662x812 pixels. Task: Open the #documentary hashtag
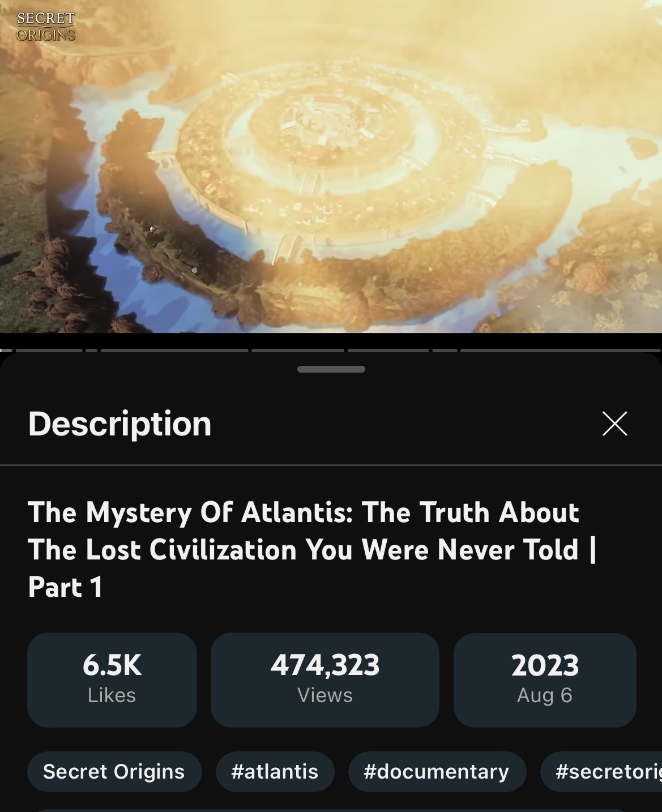437,771
